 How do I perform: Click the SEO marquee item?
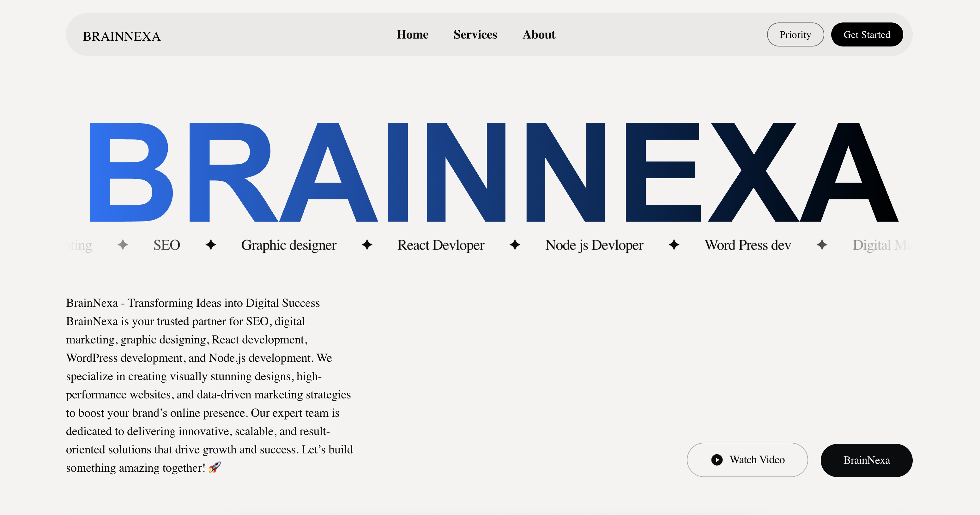pos(166,245)
